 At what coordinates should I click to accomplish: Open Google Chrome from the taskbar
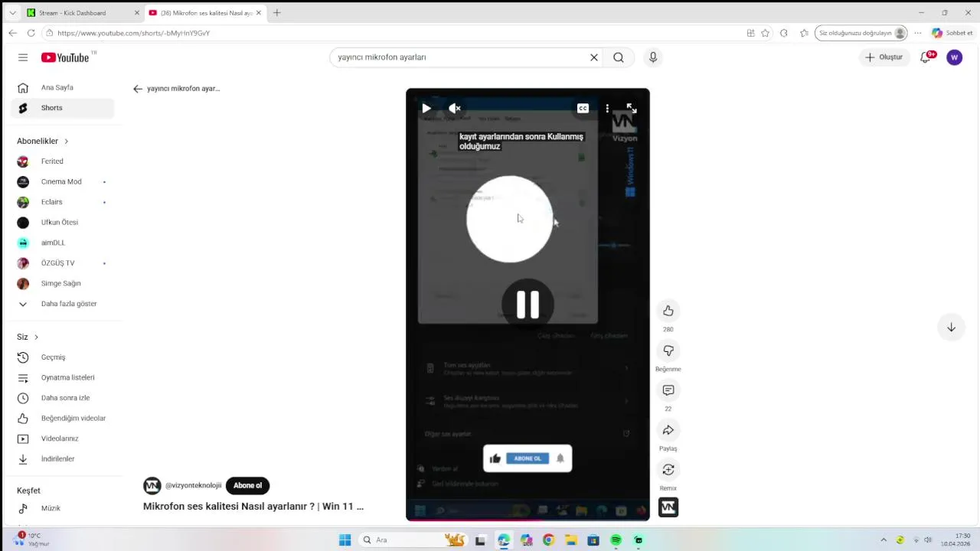coord(548,540)
